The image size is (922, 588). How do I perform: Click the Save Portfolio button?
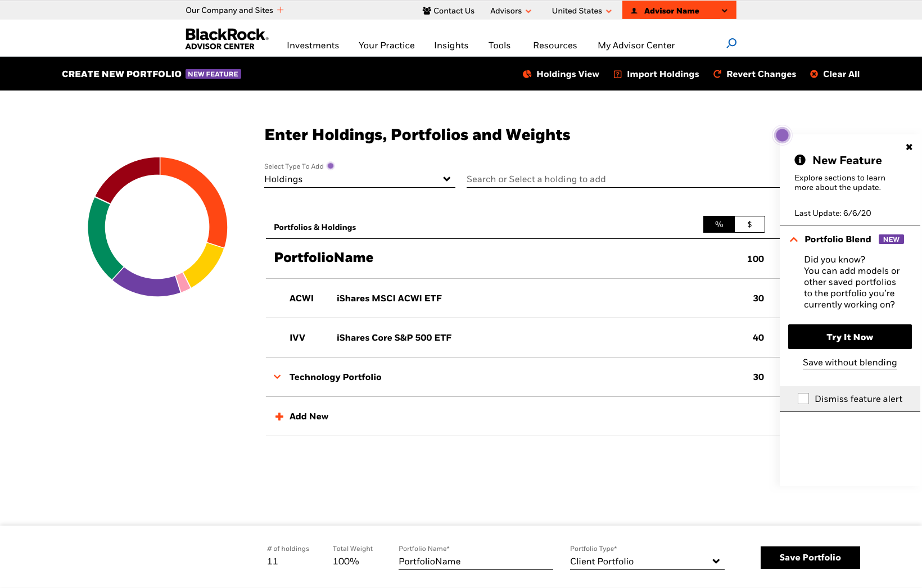[x=810, y=558]
